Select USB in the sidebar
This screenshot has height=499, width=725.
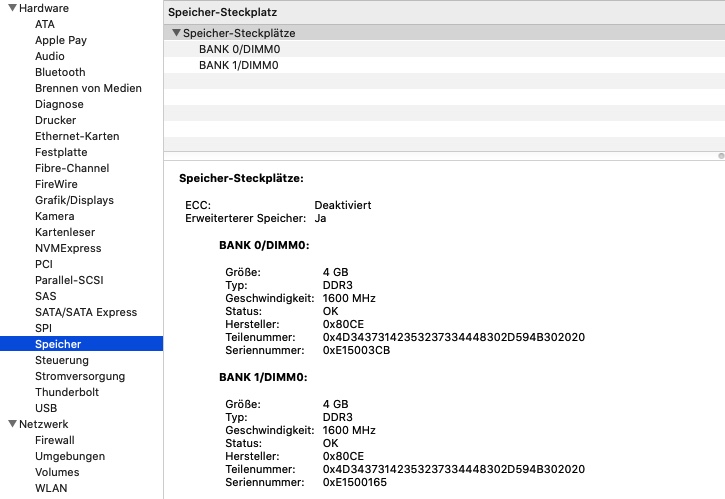point(46,408)
